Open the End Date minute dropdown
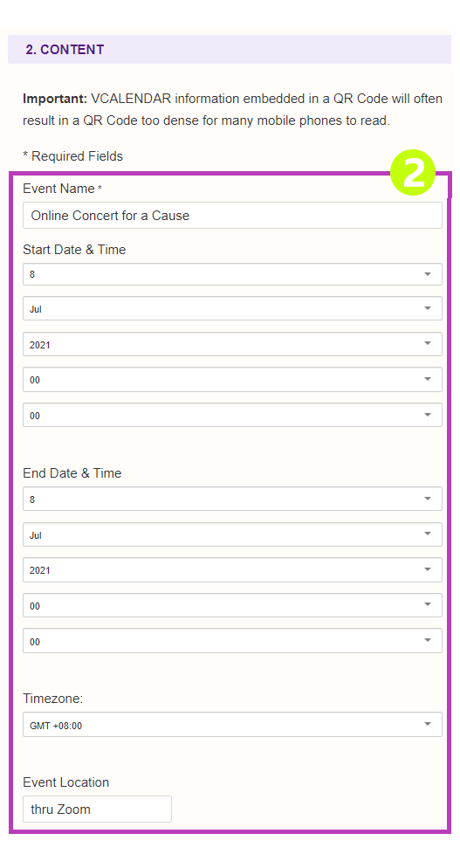Screen dimensions: 460x868 click(232, 640)
